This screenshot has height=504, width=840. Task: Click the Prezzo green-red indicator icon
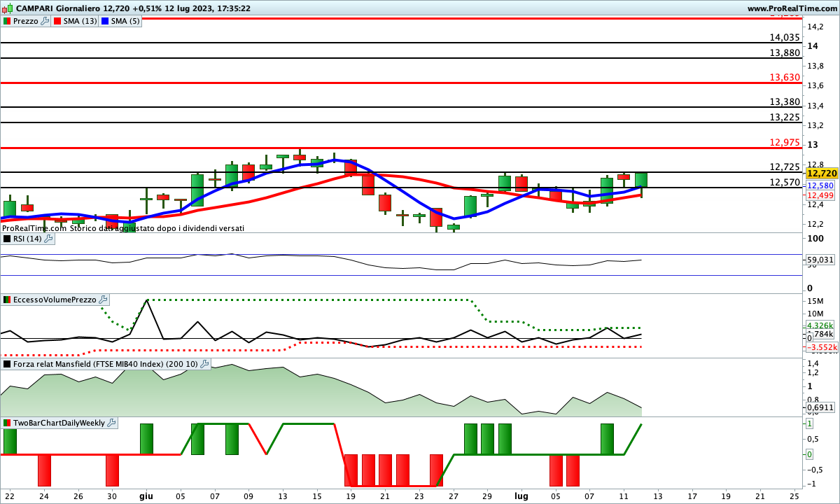click(7, 21)
